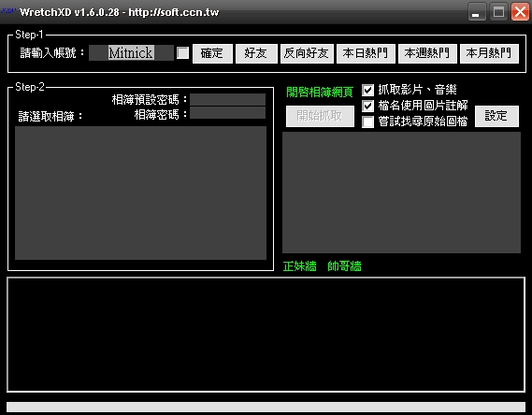Show 本週熱門 weekly hot albums
Image resolution: width=532 pixels, height=415 pixels.
(427, 53)
